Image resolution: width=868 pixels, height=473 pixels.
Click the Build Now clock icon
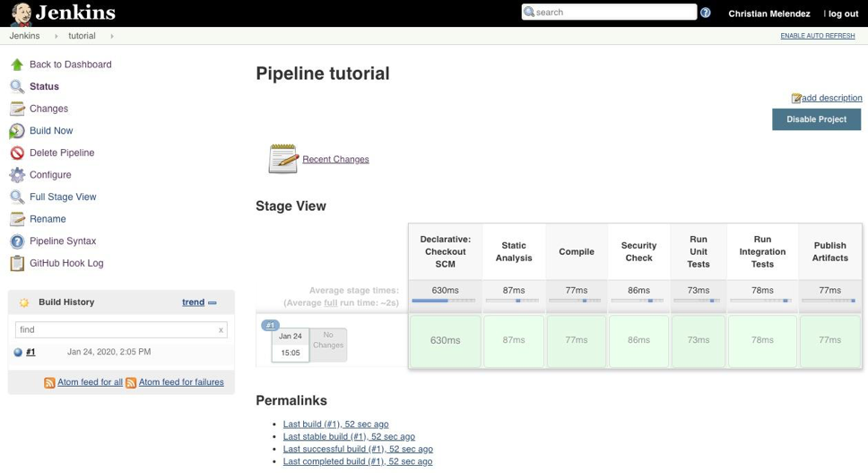click(x=17, y=131)
